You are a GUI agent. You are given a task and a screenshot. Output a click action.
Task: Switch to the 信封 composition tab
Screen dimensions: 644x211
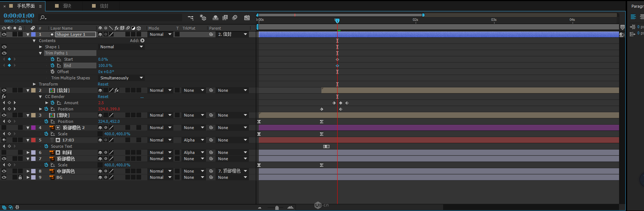pos(104,6)
